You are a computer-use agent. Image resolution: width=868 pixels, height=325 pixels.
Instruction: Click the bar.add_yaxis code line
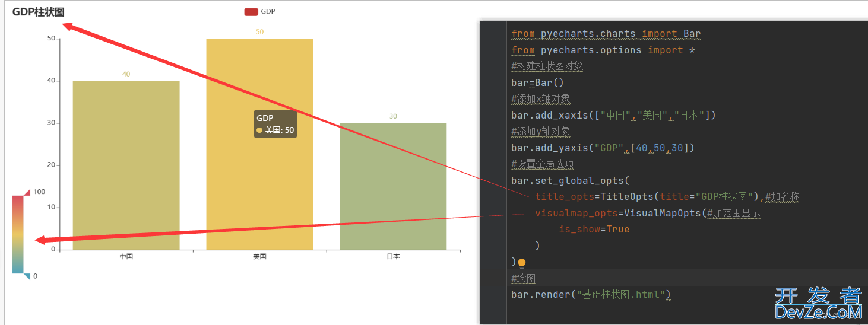pos(603,148)
